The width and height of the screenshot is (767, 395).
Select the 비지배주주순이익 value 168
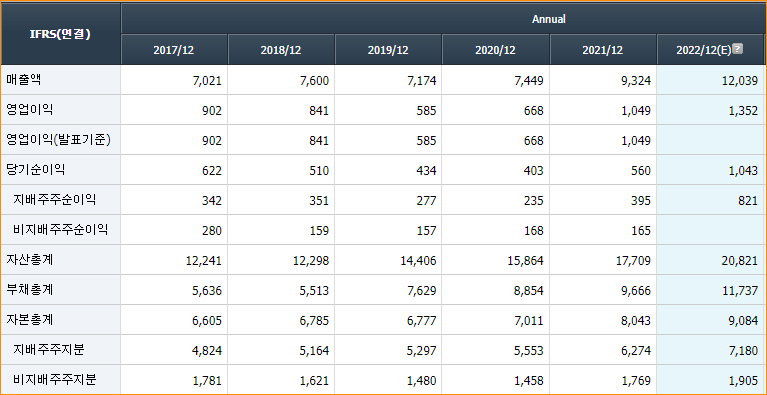point(534,231)
